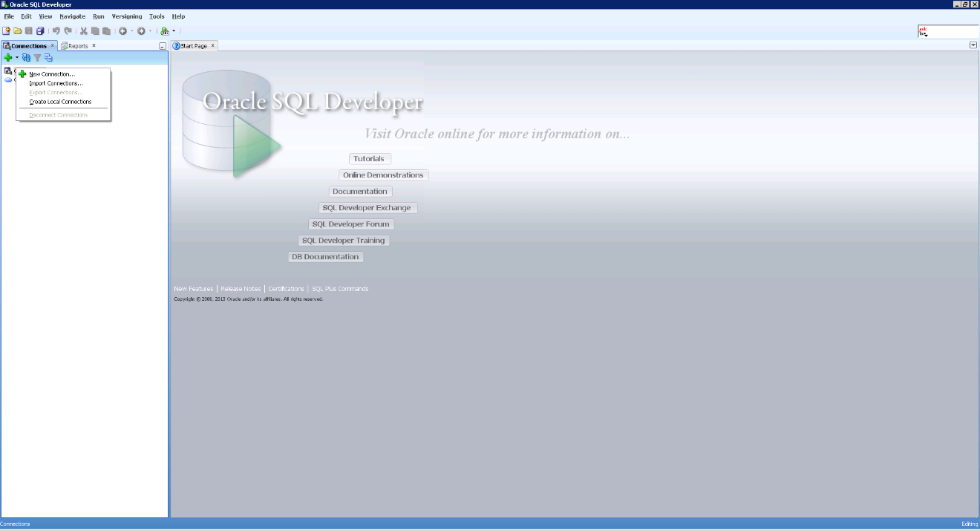Click the DB Documentation button

[325, 257]
